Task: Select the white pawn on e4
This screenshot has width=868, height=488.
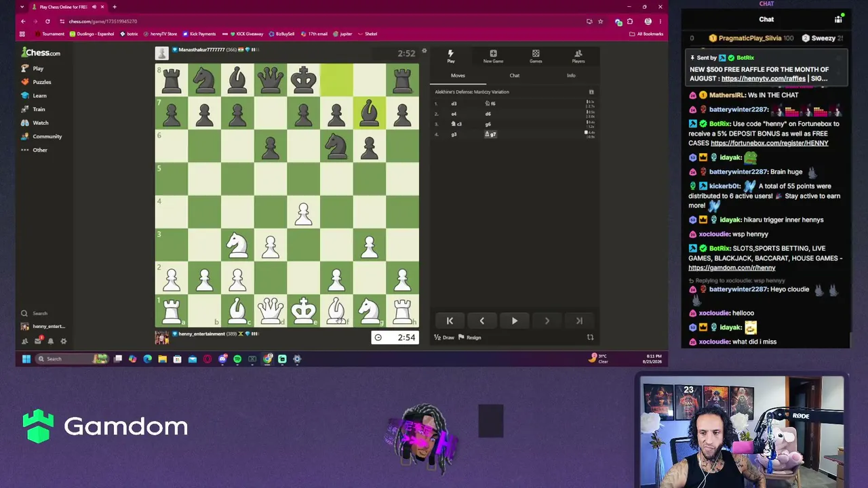Action: click(x=303, y=212)
